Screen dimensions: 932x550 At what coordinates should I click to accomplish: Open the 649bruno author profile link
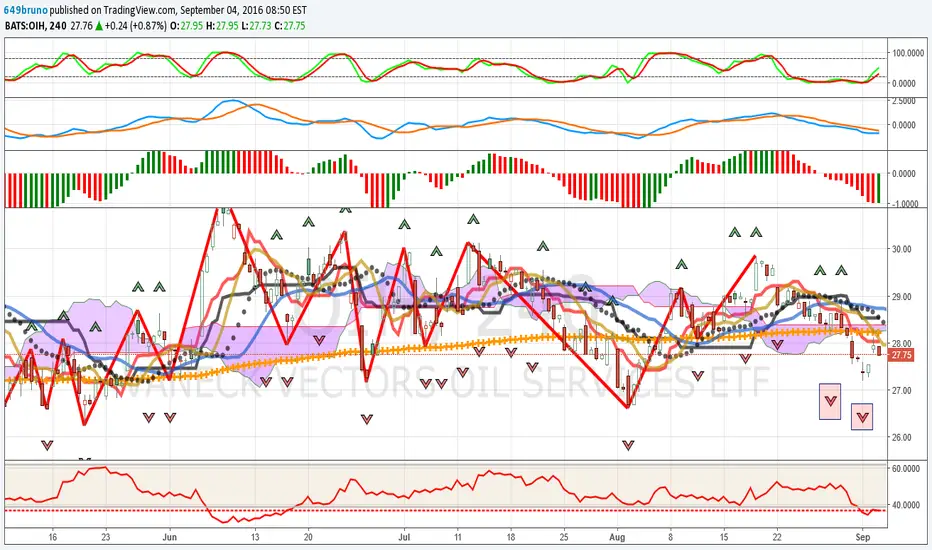coord(26,11)
